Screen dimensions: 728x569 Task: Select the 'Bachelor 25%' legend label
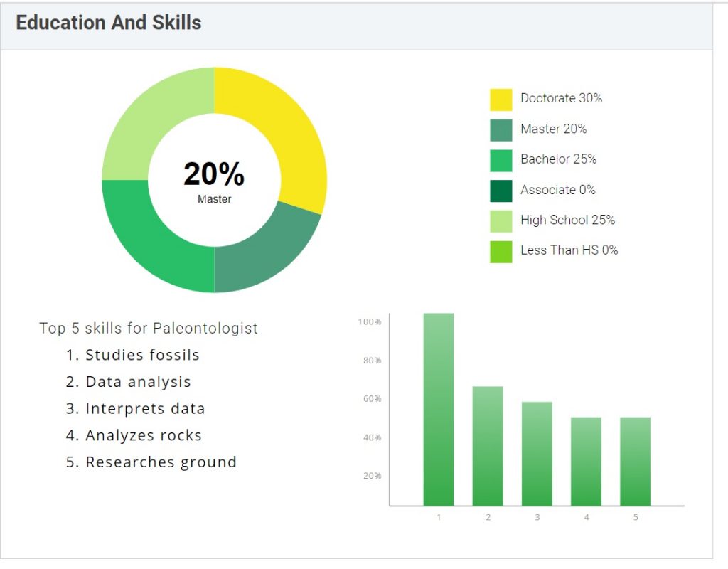(559, 159)
